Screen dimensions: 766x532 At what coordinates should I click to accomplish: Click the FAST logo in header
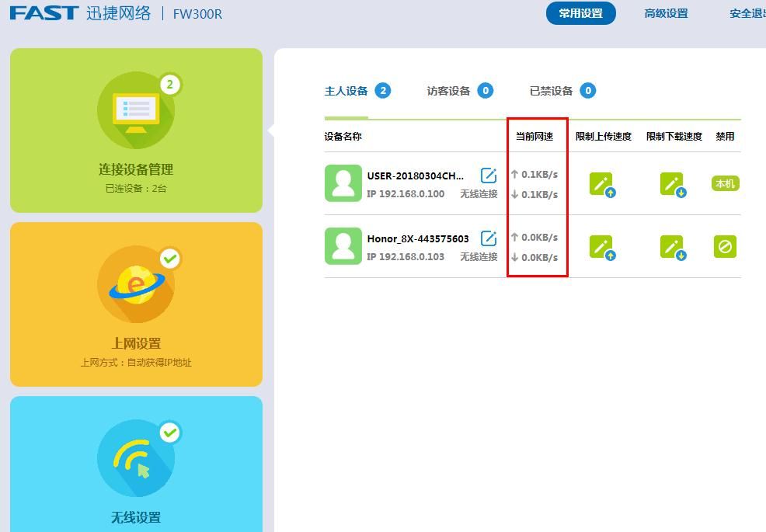44,13
